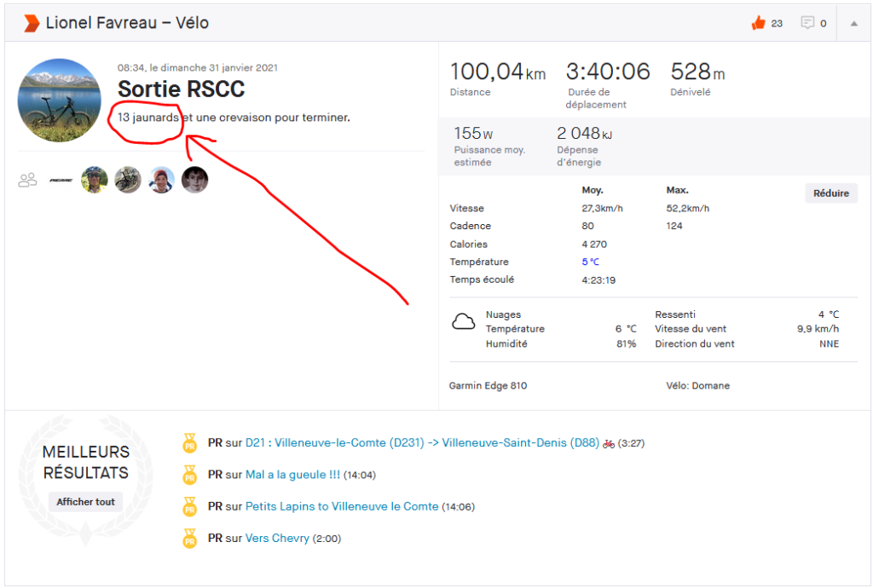This screenshot has width=873, height=588.
Task: Open the D21 Villeneuve-le-Comte segment link
Action: (422, 443)
